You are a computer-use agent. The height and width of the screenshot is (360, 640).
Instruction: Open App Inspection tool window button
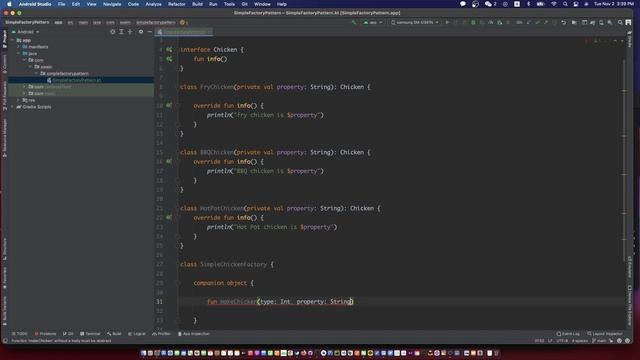(194, 334)
